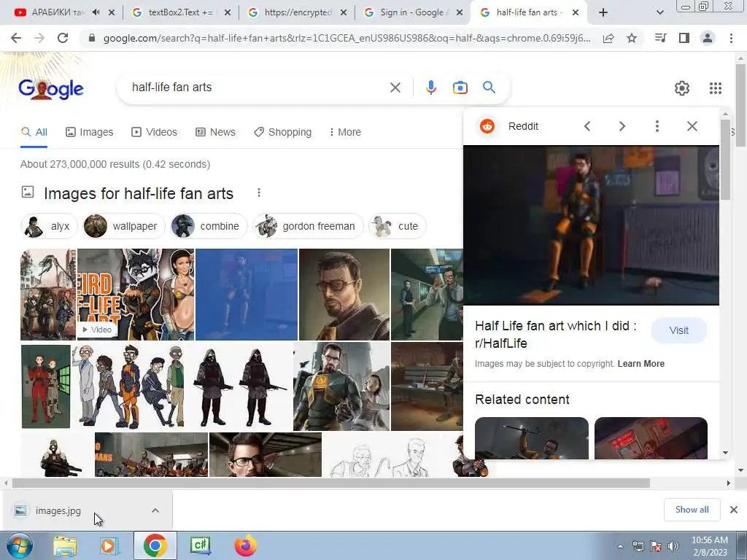This screenshot has width=747, height=560.
Task: Open the large Reddit preview image
Action: pyautogui.click(x=591, y=225)
